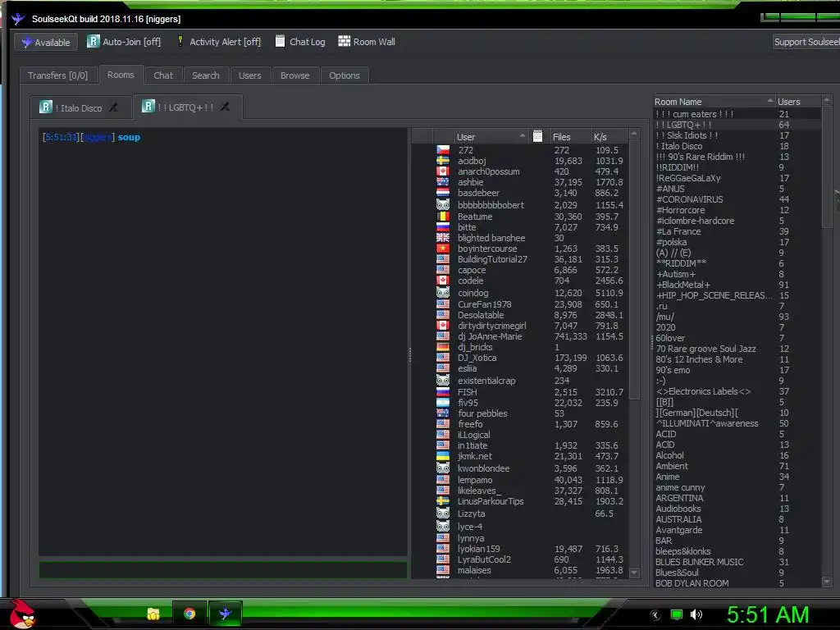Click the Soulseek bird icon in title bar

(18, 19)
